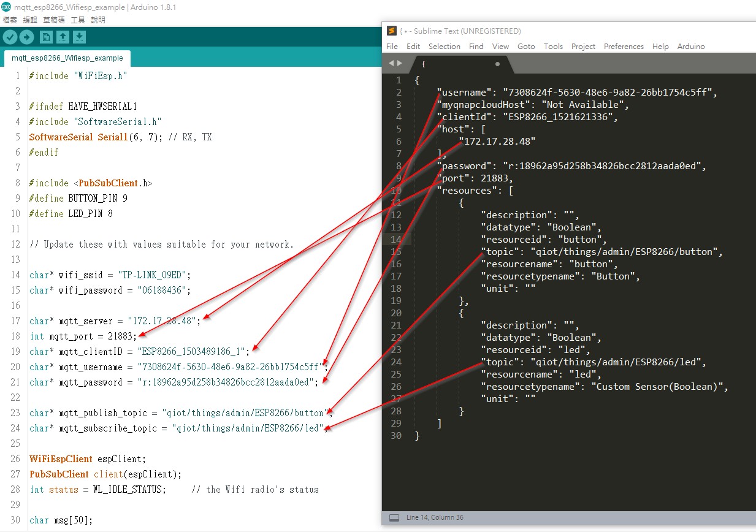Click the Save sketch down-arrow icon
Screen dimensions: 756x532
point(79,37)
